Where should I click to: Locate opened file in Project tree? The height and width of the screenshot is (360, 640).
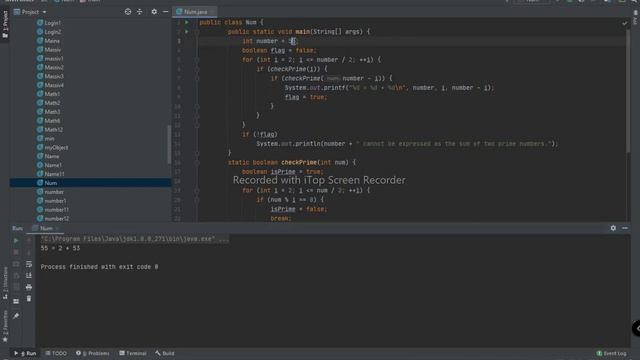pos(128,12)
